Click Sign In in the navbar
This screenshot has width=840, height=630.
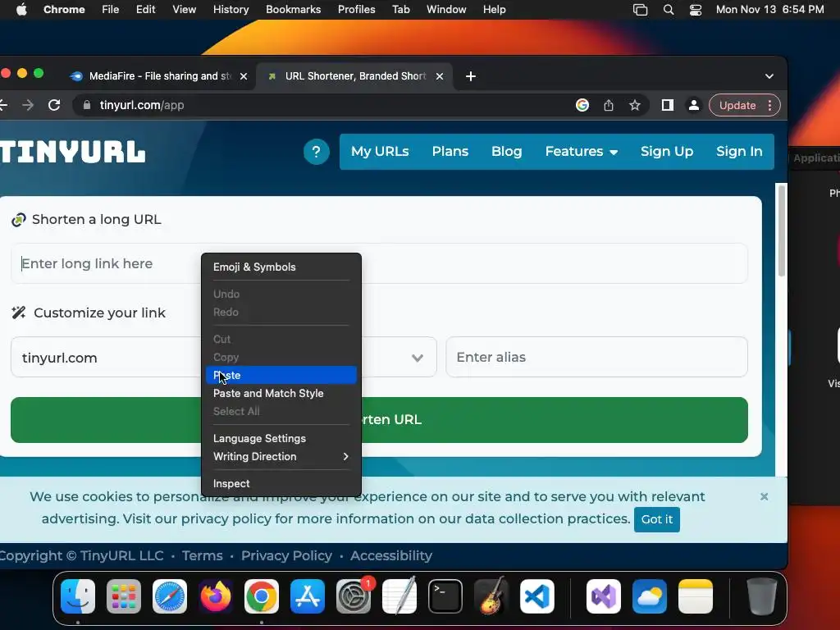point(739,152)
